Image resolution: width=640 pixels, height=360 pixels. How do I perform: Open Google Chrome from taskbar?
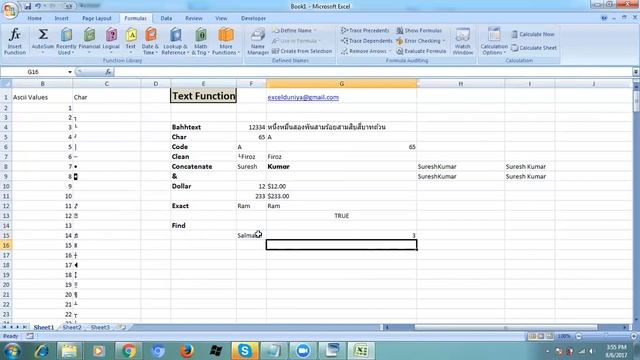coord(128,351)
